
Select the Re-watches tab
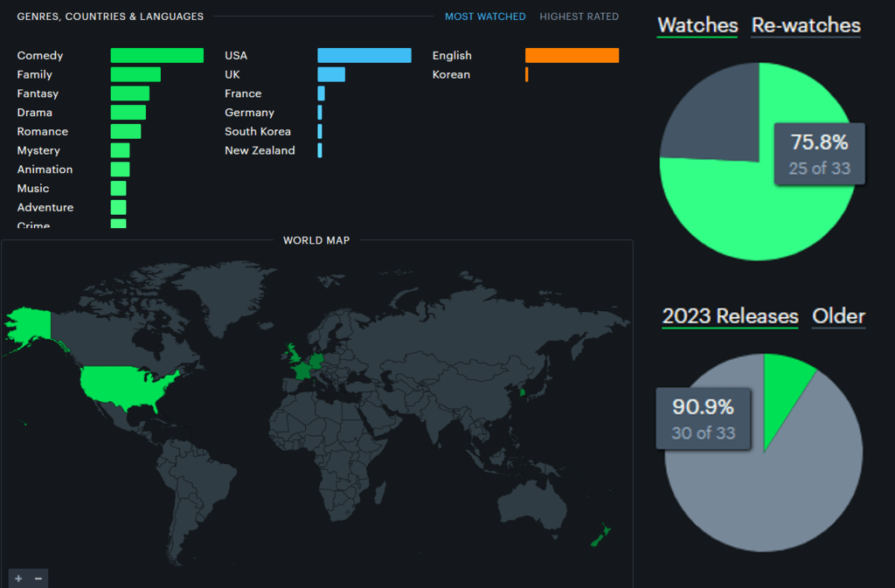pyautogui.click(x=806, y=25)
